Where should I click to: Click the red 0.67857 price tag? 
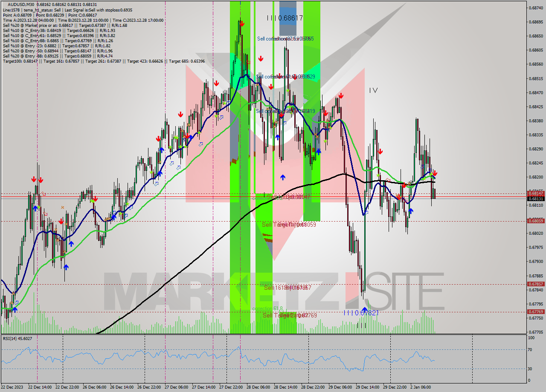tap(536, 284)
